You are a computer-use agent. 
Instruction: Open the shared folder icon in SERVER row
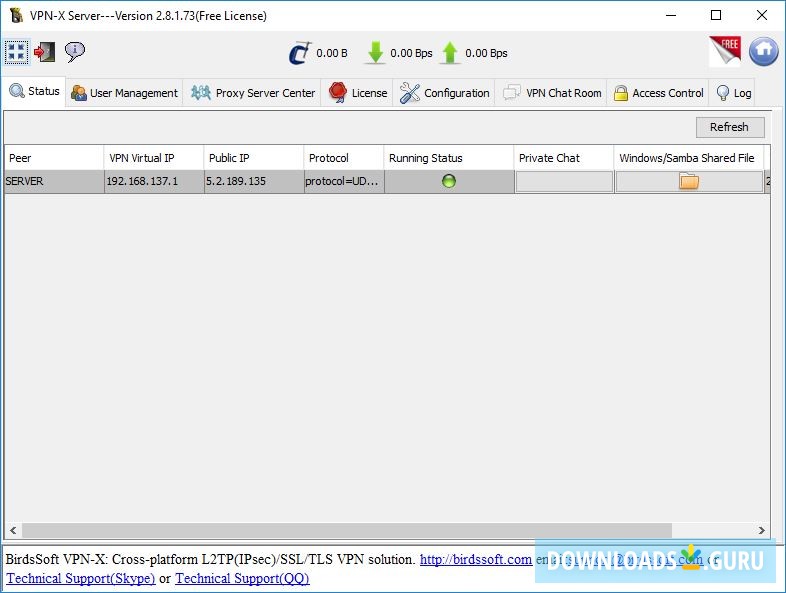click(x=689, y=181)
